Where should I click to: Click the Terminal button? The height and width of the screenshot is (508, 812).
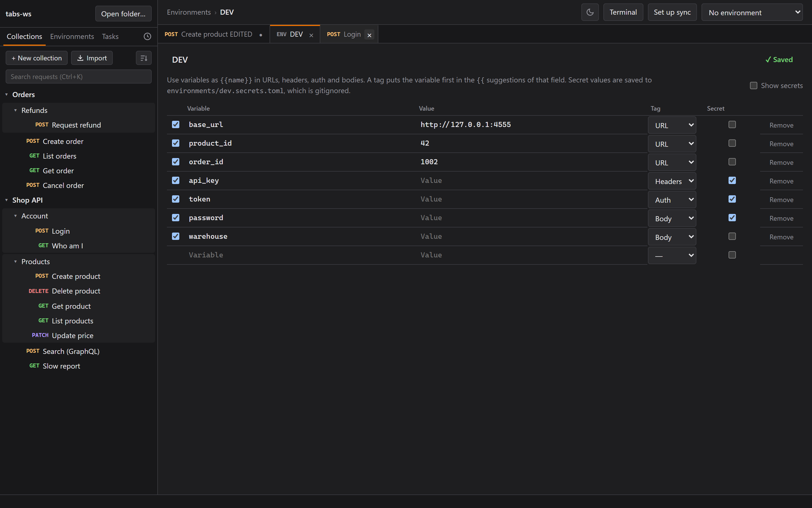623,12
